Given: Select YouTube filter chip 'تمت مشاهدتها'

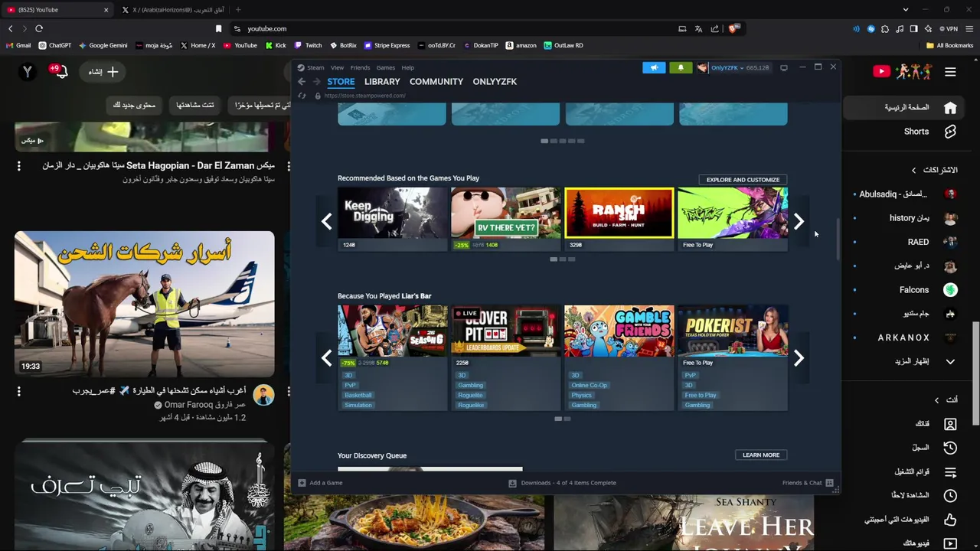Looking at the screenshot, I should (195, 105).
